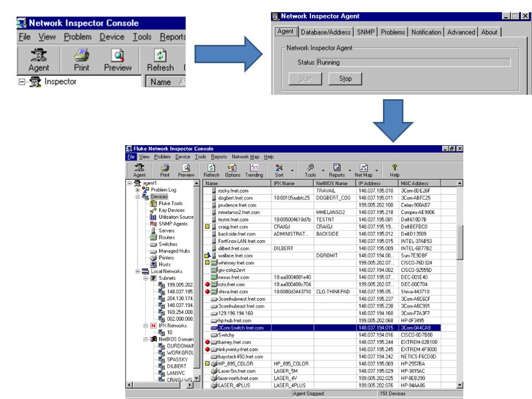Click Sort icon in Fluke console toolbar
The width and height of the screenshot is (532, 399).
[x=279, y=171]
